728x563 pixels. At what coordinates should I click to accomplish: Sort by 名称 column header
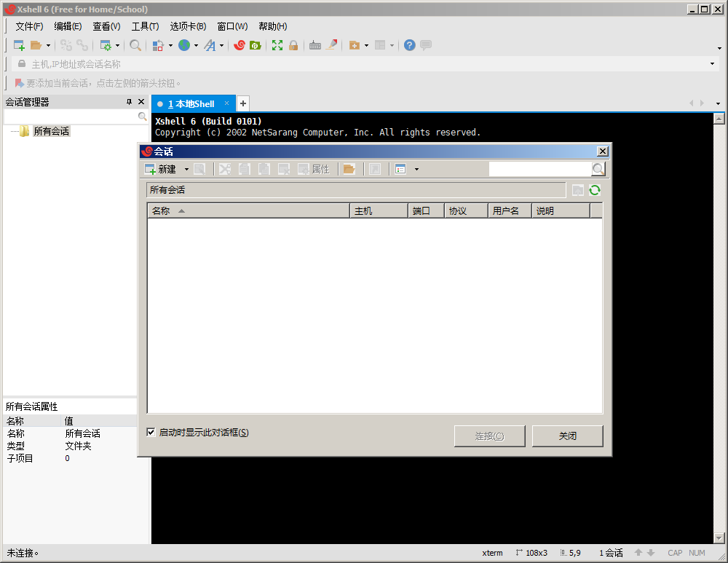[248, 211]
